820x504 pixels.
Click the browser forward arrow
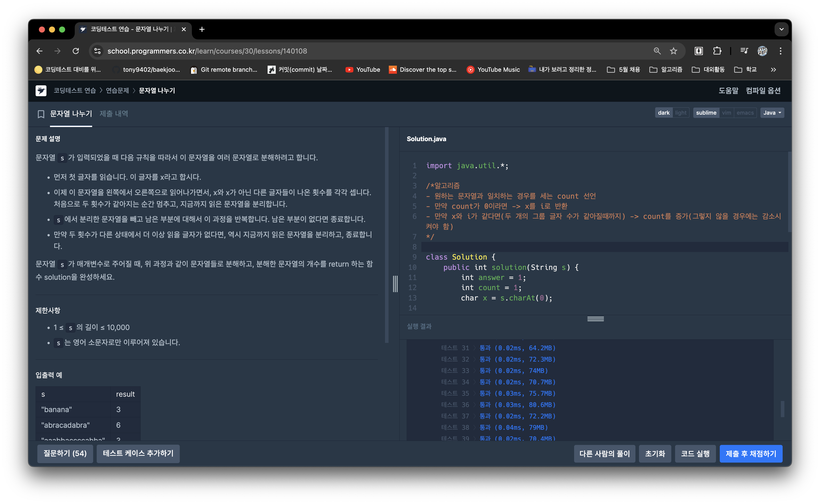pyautogui.click(x=58, y=51)
